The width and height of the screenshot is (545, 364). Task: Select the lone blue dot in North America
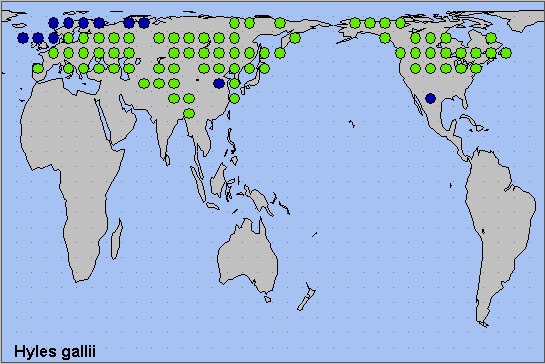(431, 98)
